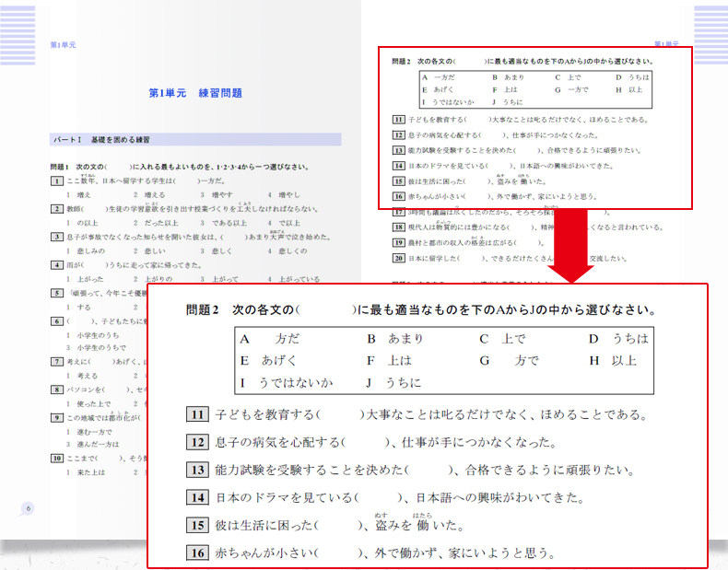
Task: Select the enlarged question 16 number box
Action: click(x=197, y=553)
